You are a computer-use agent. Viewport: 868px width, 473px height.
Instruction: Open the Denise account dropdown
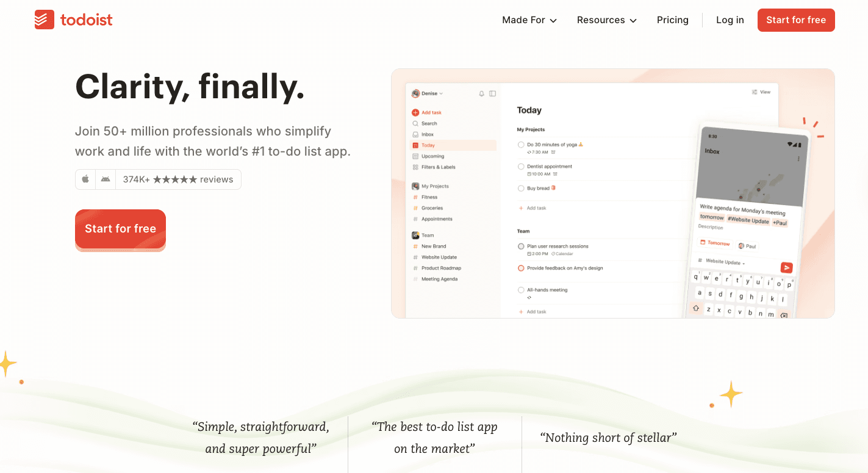pos(426,93)
